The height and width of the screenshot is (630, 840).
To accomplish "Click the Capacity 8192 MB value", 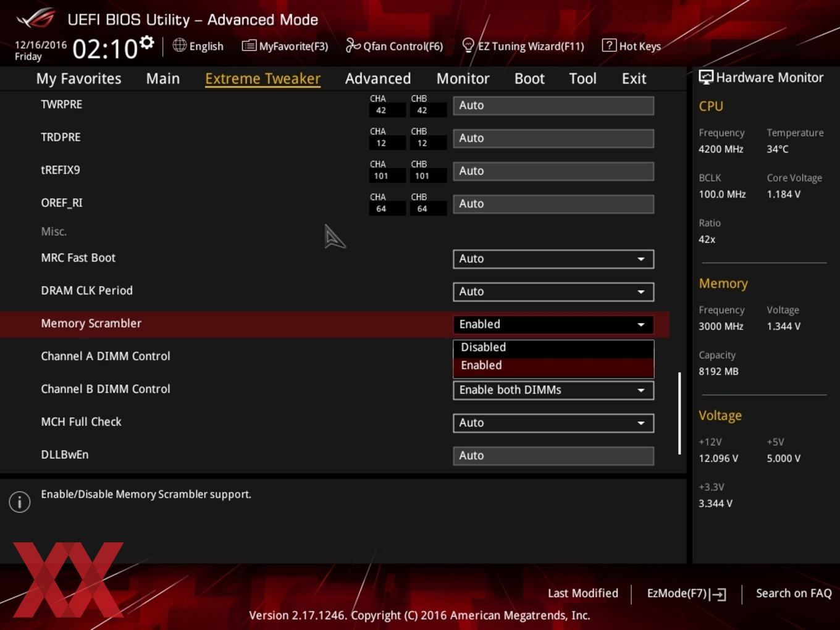I will [718, 371].
